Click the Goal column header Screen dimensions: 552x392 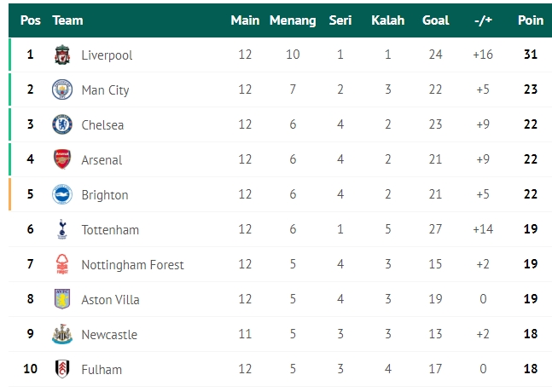tap(435, 20)
